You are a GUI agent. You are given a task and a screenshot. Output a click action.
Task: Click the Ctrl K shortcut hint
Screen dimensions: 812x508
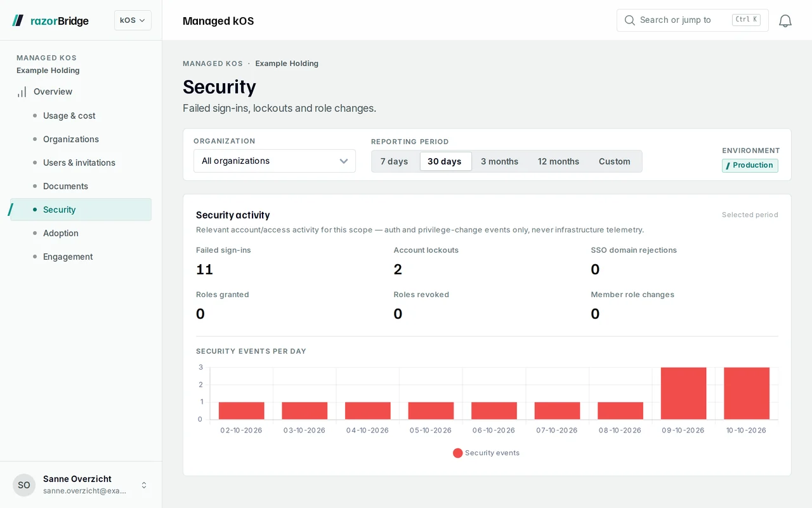click(746, 20)
